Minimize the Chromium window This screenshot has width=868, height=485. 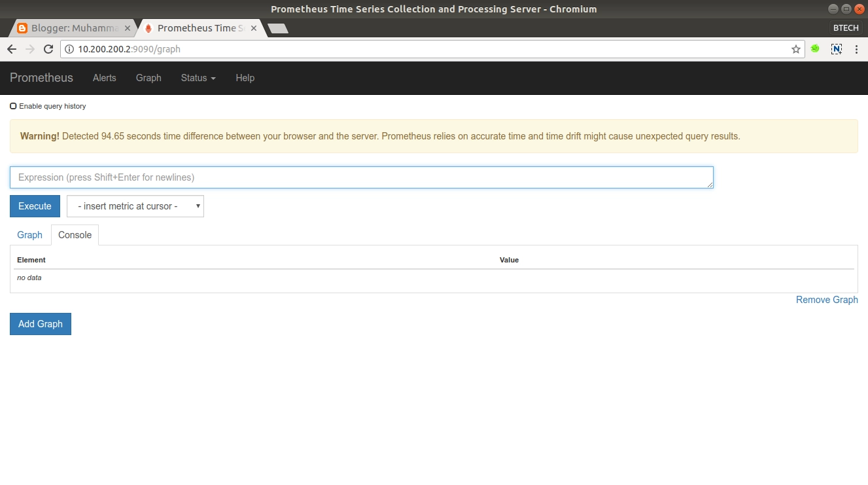[833, 9]
